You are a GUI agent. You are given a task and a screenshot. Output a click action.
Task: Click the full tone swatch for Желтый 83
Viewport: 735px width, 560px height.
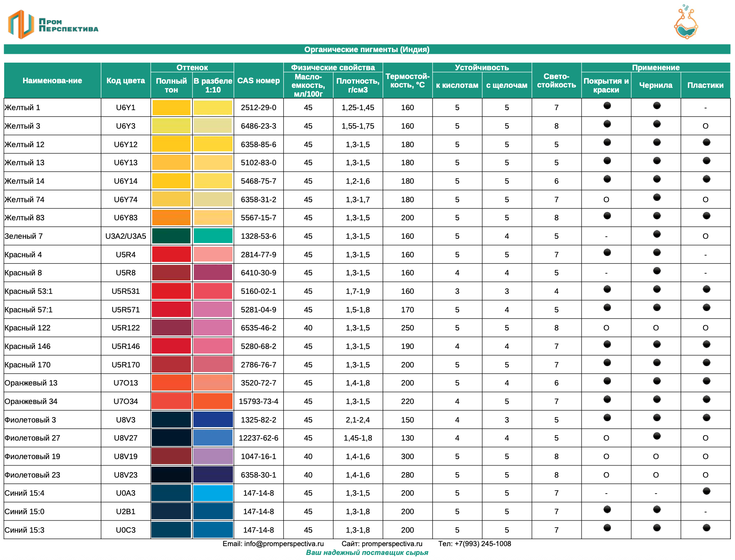click(171, 218)
